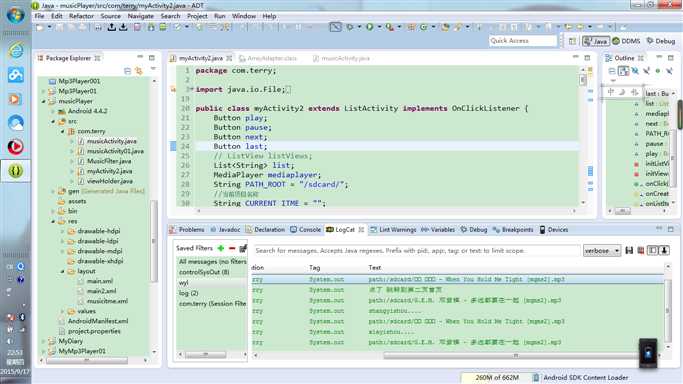Image resolution: width=683 pixels, height=384 pixels.
Task: Sort Outline members alphabetically icon
Action: pyautogui.click(x=623, y=71)
